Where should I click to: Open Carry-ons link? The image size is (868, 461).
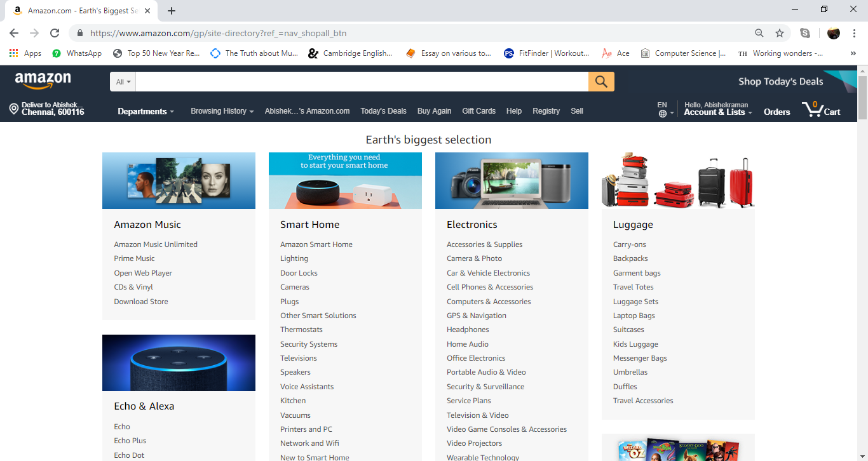[x=630, y=244]
